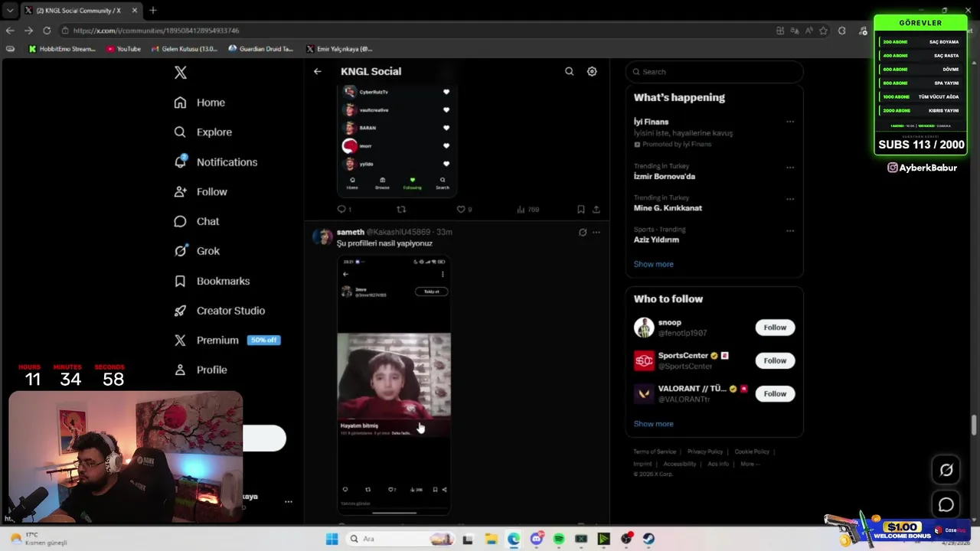Open Cookie Policy link
Image resolution: width=980 pixels, height=551 pixels.
(752, 452)
